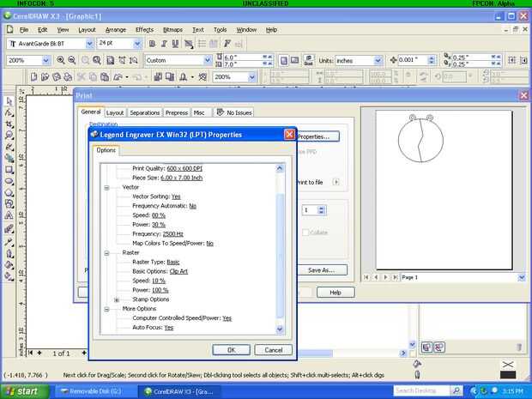Collapse the More Options tree section
Image resolution: width=532 pixels, height=399 pixels.
(x=106, y=309)
